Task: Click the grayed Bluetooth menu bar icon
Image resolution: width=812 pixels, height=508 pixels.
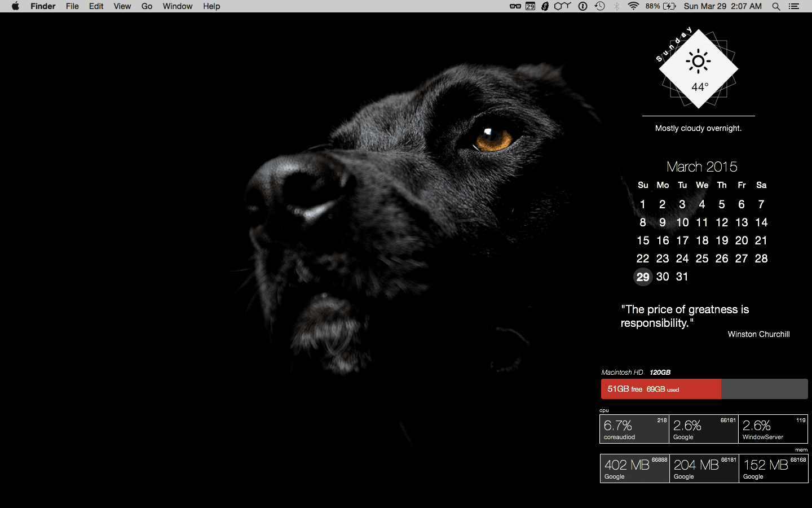Action: pyautogui.click(x=616, y=6)
